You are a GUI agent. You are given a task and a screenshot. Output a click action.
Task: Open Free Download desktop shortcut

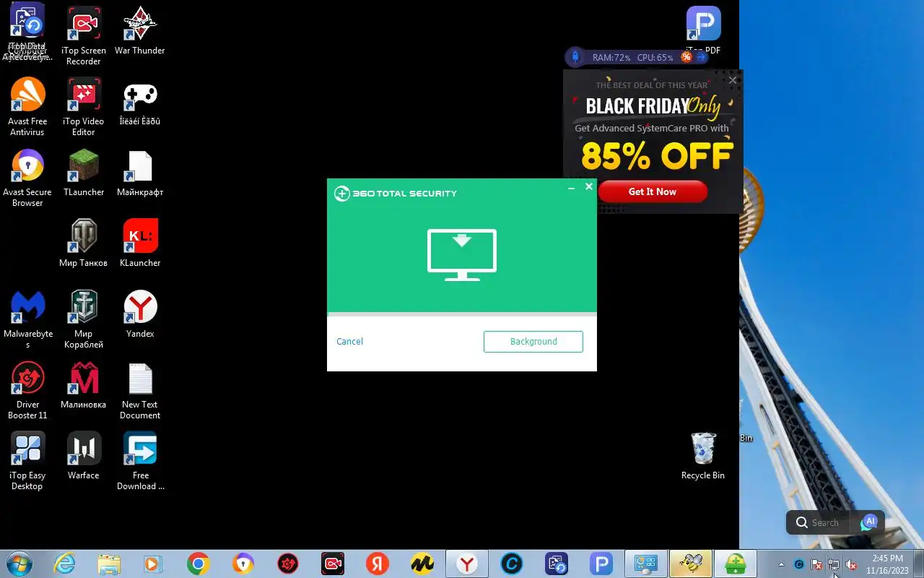[x=140, y=461]
